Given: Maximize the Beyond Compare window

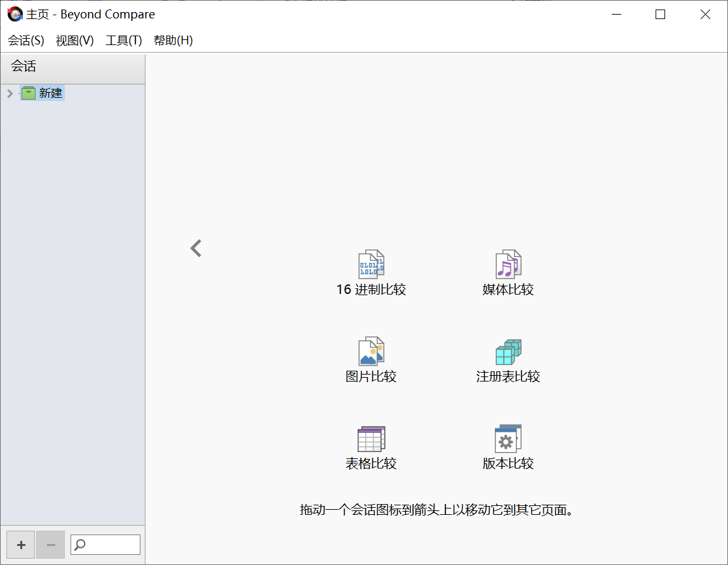Looking at the screenshot, I should pos(660,15).
